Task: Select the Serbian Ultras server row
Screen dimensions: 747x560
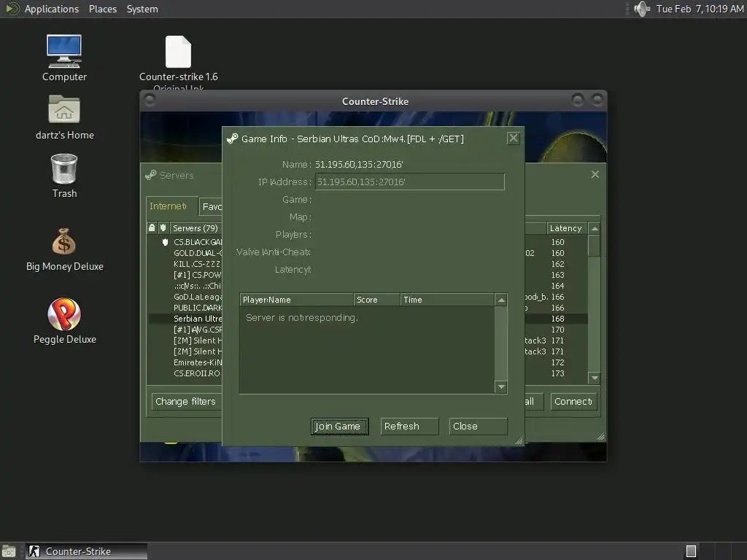Action: (x=185, y=319)
